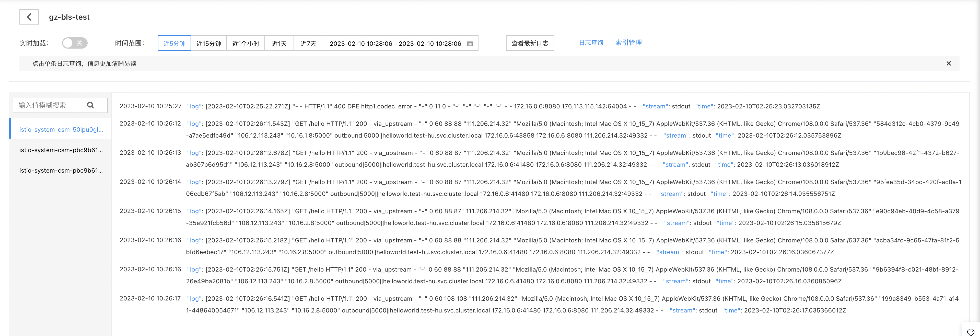Click the gz-bls-test page title
This screenshot has height=336, width=980.
(69, 17)
